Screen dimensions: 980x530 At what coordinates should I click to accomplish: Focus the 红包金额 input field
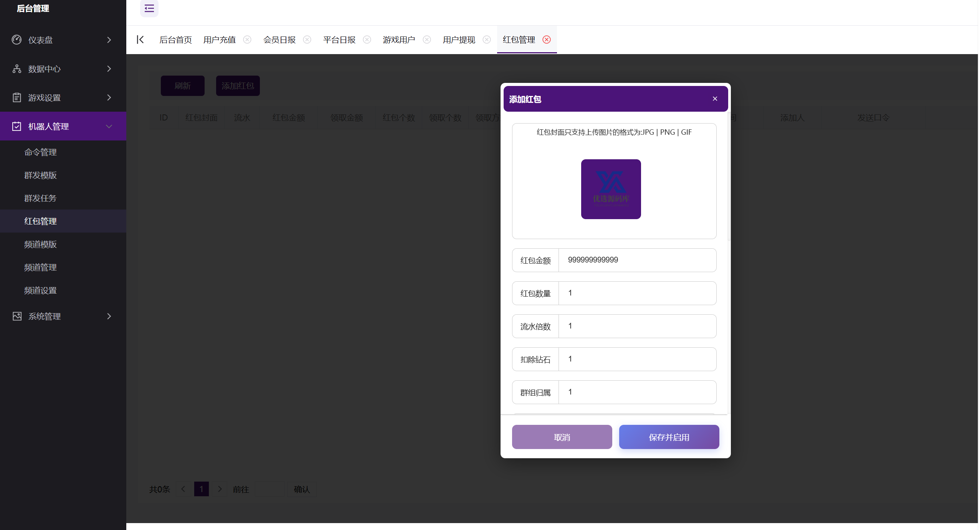point(637,260)
